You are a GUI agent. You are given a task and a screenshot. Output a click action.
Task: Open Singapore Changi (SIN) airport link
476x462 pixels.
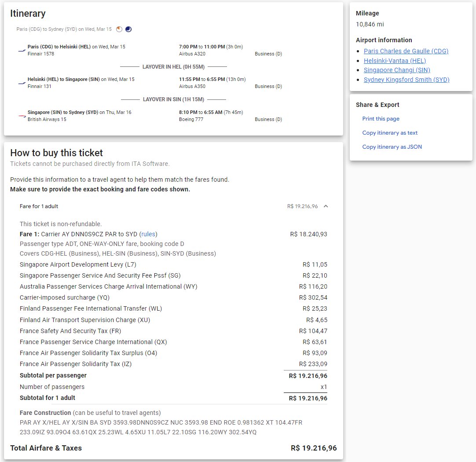(x=397, y=70)
